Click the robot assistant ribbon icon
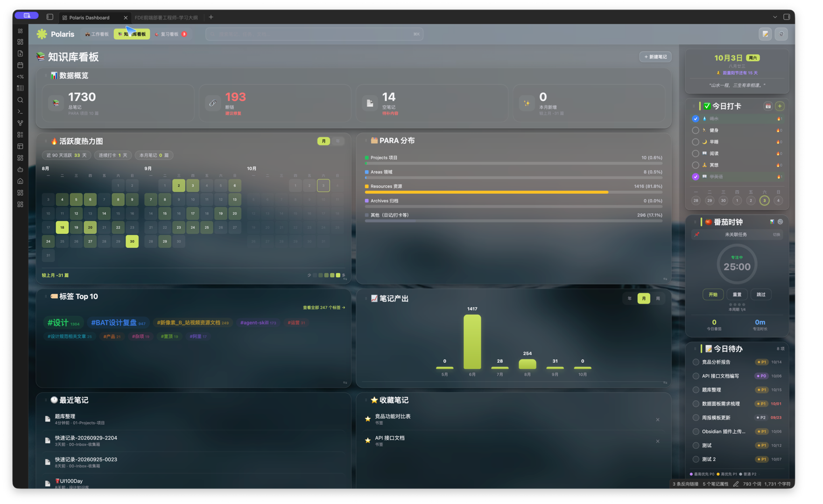The height and width of the screenshot is (504, 823). (x=20, y=169)
